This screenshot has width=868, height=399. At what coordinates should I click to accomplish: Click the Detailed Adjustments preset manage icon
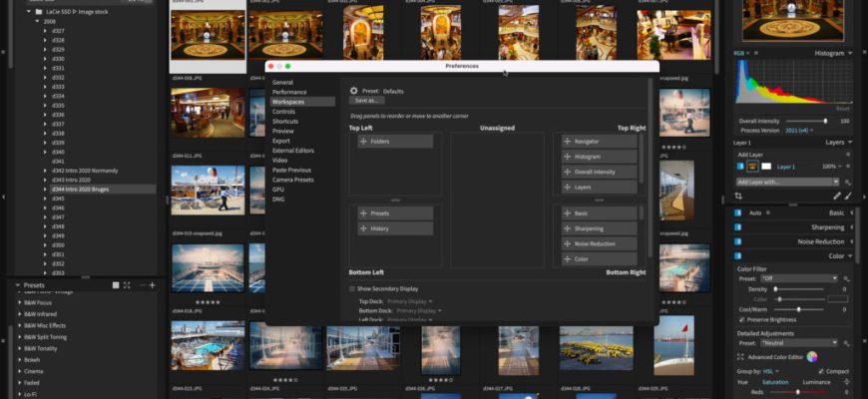pos(846,343)
